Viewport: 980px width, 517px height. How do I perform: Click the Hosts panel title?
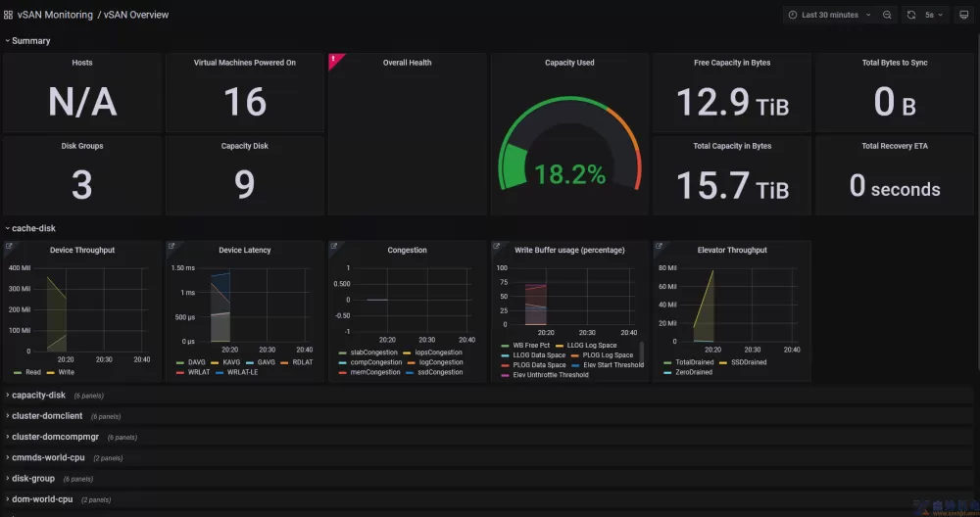(x=82, y=63)
